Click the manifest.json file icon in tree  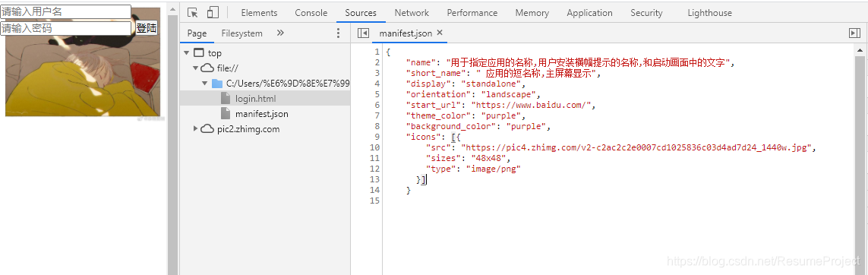226,113
